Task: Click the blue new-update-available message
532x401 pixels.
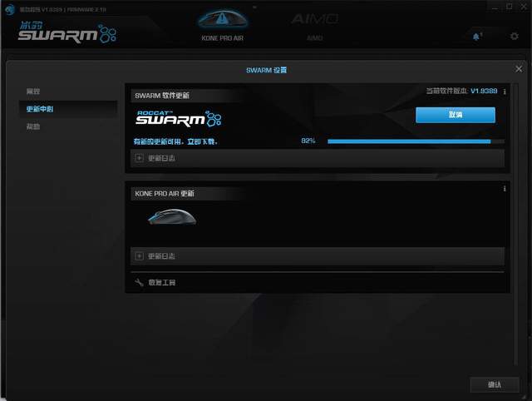Action: tap(175, 141)
